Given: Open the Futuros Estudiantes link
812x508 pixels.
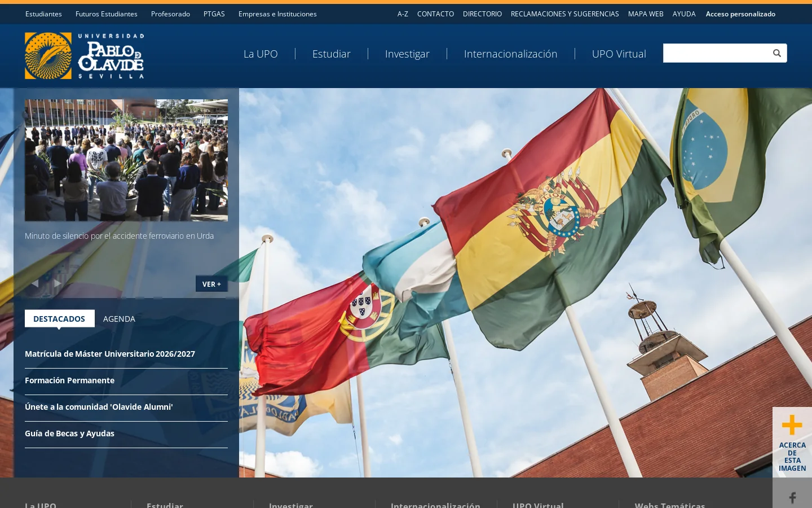Looking at the screenshot, I should [x=107, y=14].
